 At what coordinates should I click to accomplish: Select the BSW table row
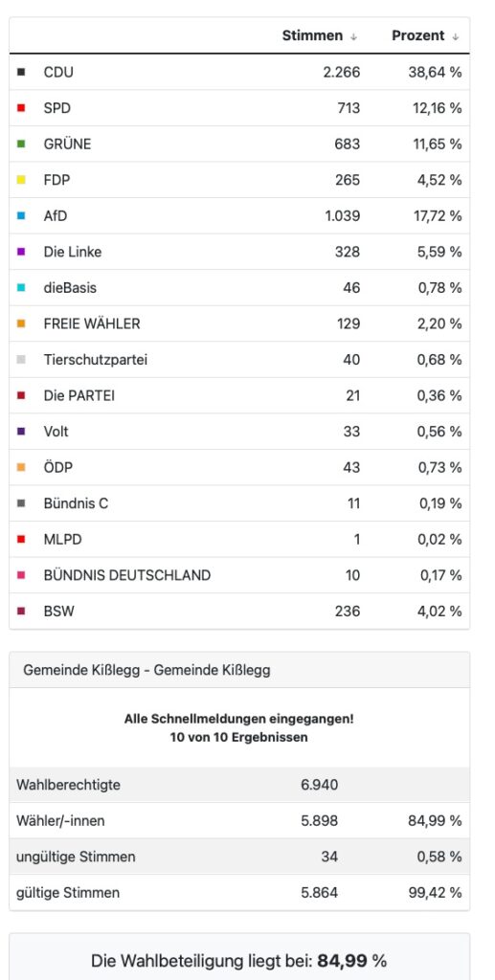(x=239, y=612)
